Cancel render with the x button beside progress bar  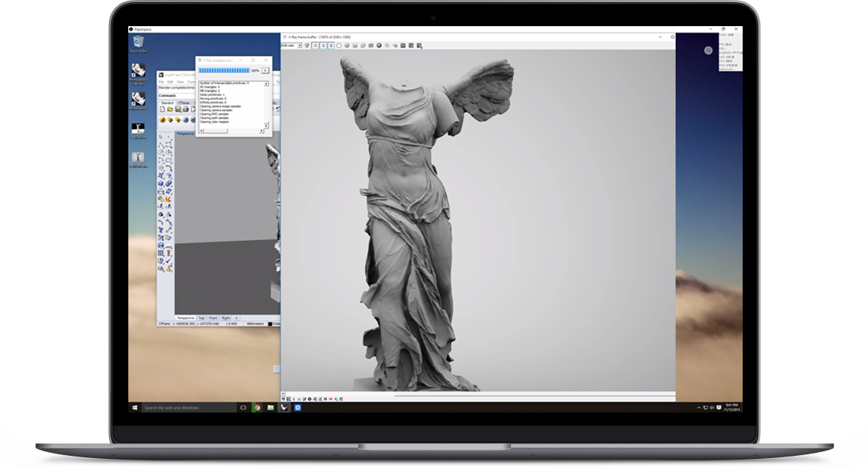tap(265, 71)
